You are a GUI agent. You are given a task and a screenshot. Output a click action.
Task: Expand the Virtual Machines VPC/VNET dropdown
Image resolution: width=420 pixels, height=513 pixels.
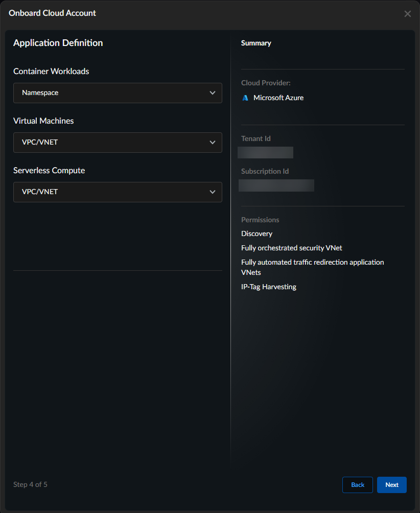point(118,143)
